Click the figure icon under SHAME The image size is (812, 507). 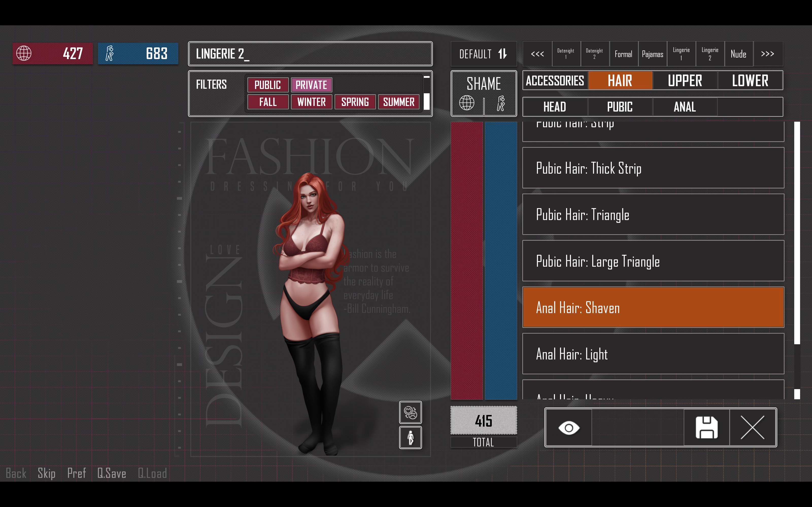(501, 103)
